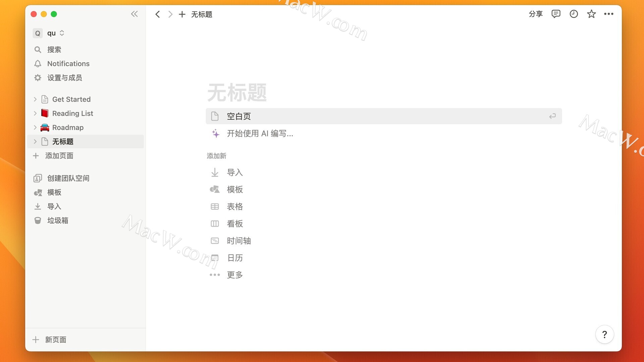
Task: Expand the Reading List page tree
Action: [35, 113]
